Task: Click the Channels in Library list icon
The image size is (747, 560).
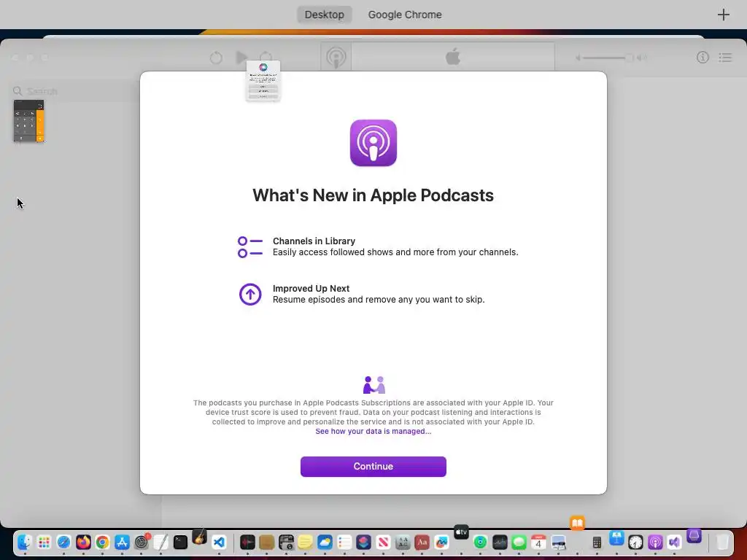Action: (250, 247)
